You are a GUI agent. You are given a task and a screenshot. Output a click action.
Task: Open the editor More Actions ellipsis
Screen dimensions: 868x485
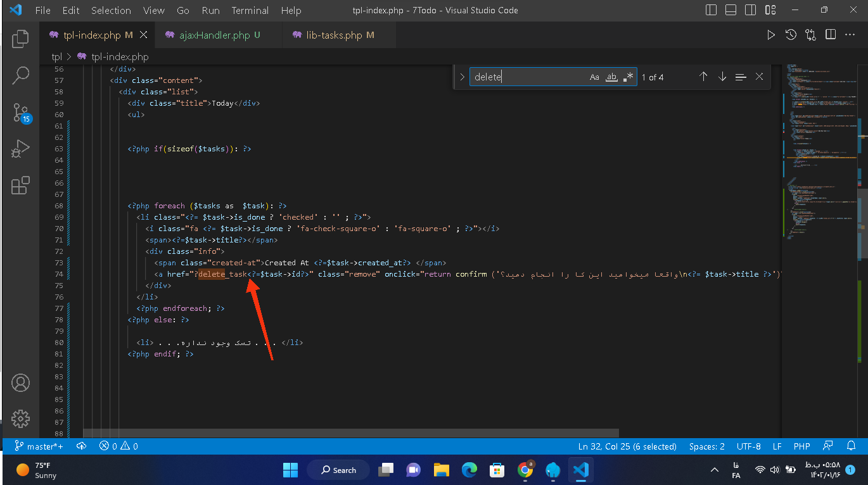tap(850, 35)
